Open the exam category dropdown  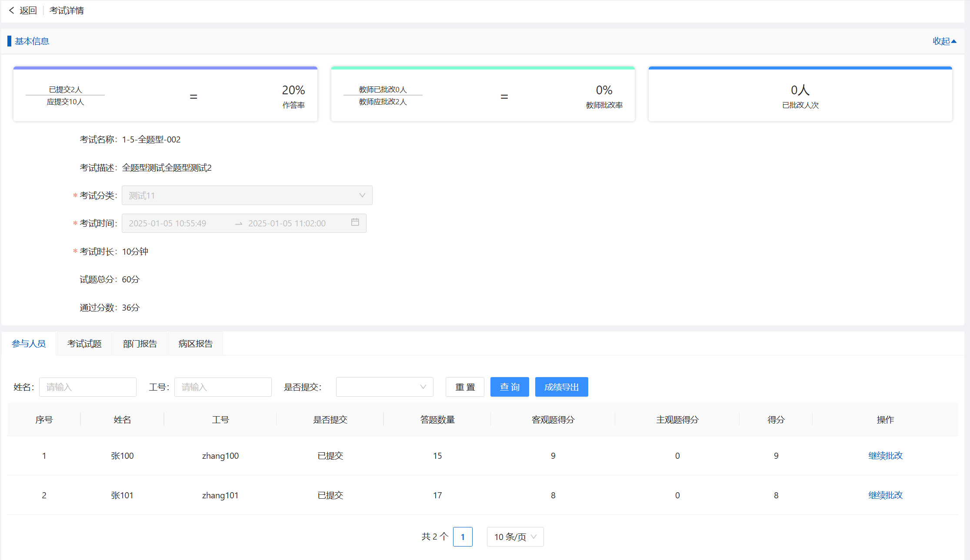point(247,196)
